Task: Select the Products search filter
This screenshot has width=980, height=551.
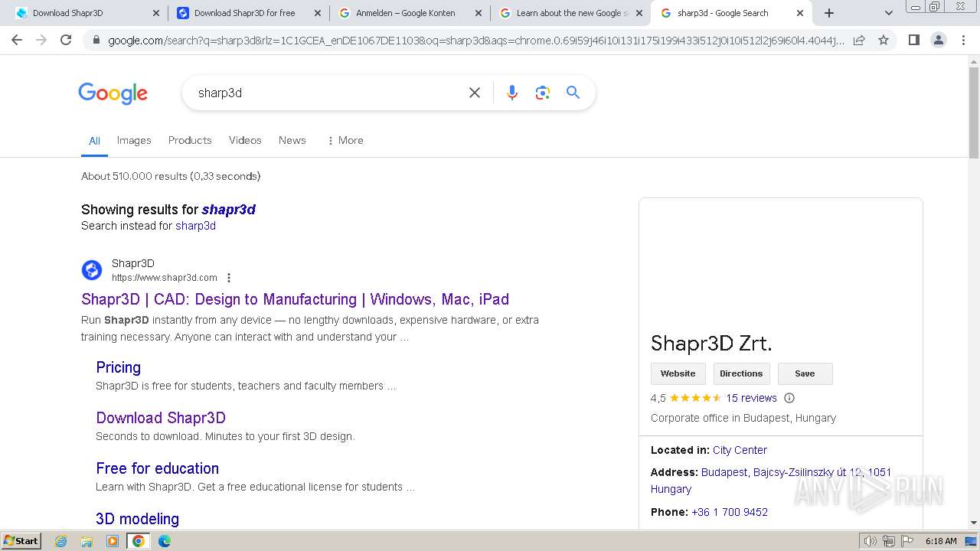Action: click(190, 140)
